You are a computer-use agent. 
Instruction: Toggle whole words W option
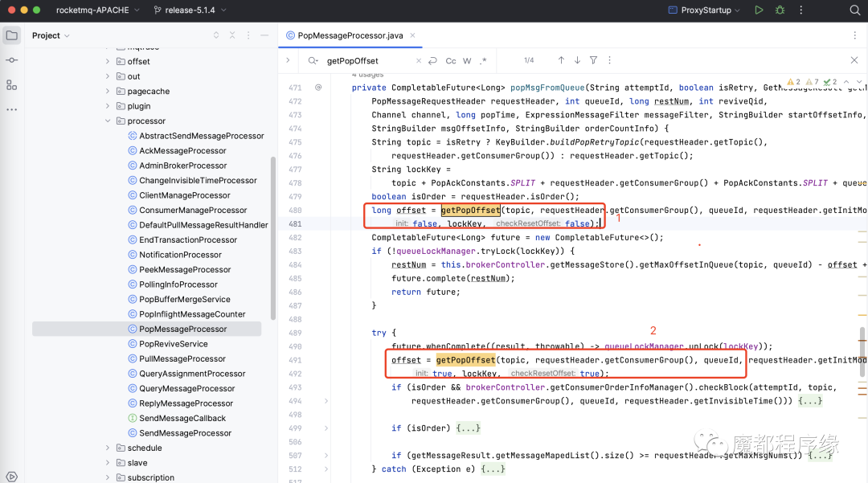click(x=467, y=61)
